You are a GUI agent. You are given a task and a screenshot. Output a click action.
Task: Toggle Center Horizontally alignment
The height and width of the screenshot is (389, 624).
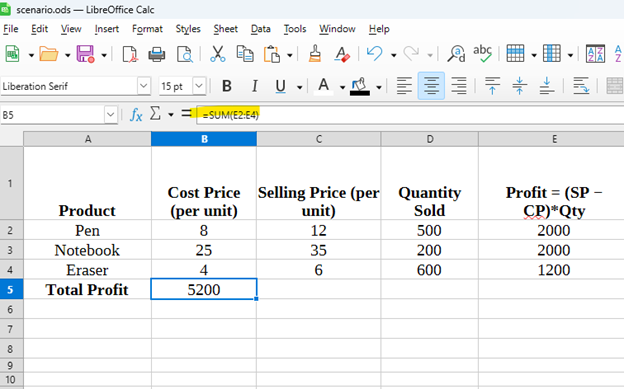(x=431, y=86)
